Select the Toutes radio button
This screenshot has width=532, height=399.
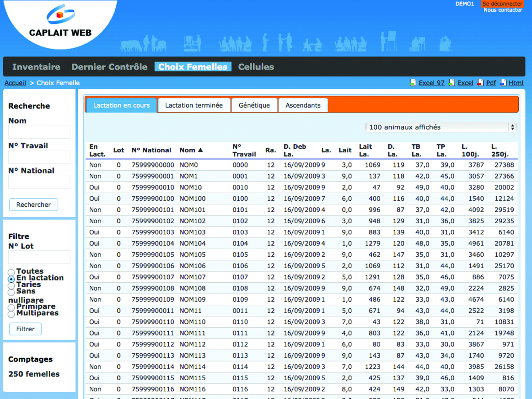(x=11, y=272)
